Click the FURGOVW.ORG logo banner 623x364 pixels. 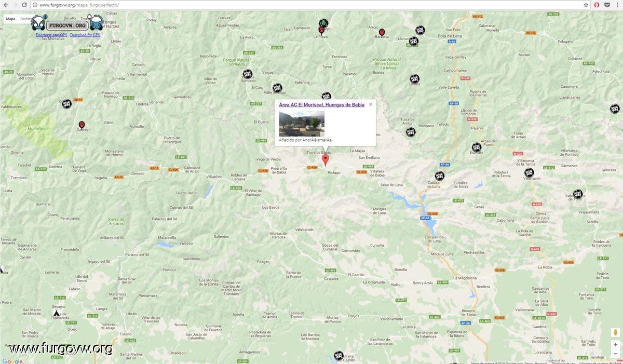(x=66, y=24)
